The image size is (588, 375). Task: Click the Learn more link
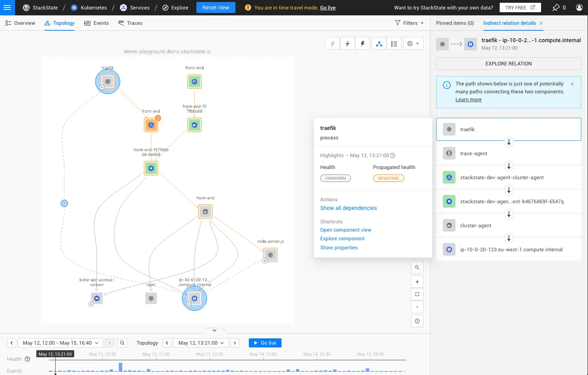(x=469, y=100)
